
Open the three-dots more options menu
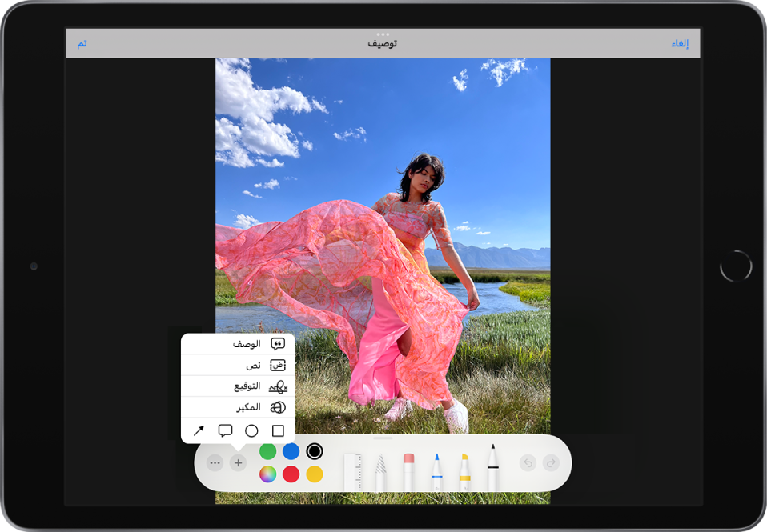tap(215, 462)
